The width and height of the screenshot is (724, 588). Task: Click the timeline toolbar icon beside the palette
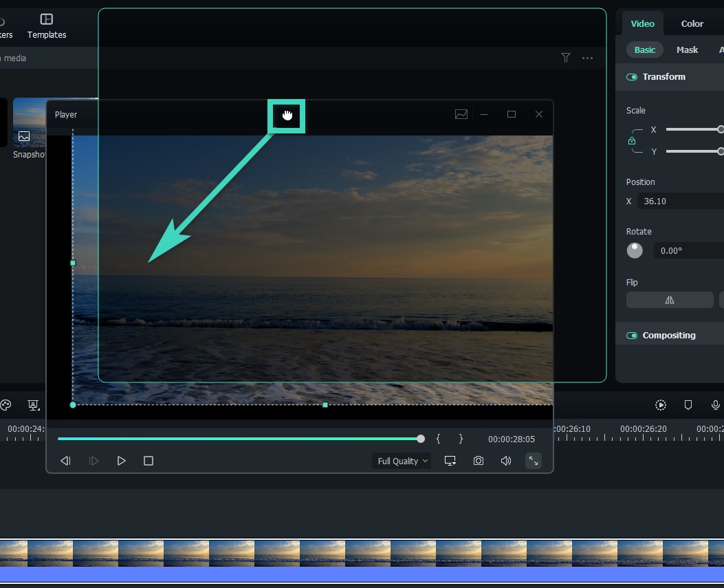click(34, 405)
